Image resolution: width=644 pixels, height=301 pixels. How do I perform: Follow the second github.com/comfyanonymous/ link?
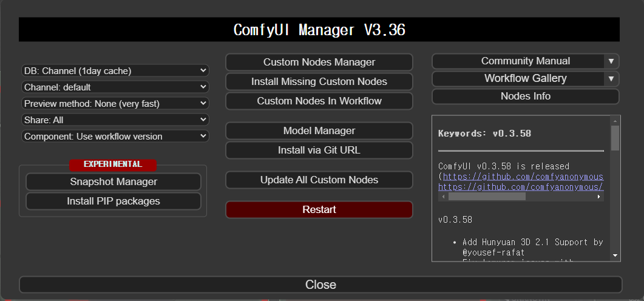click(x=521, y=187)
